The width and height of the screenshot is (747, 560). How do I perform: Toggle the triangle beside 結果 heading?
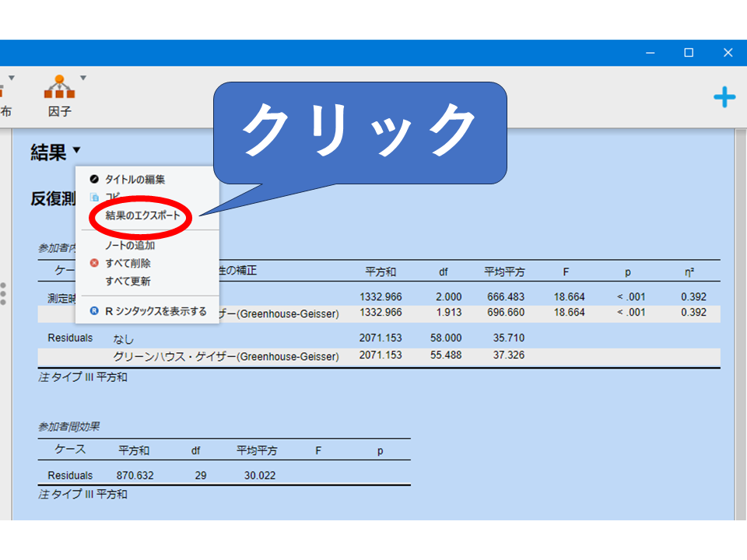pos(76,151)
